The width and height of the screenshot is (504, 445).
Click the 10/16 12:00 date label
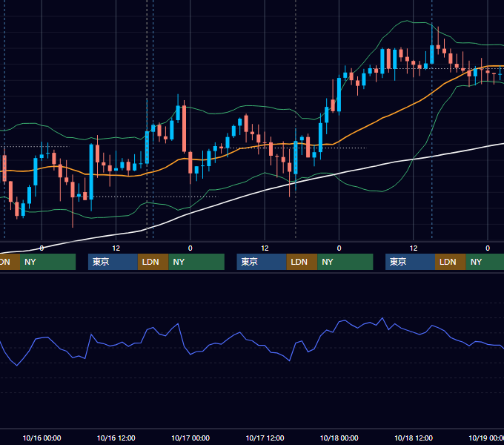point(116,438)
